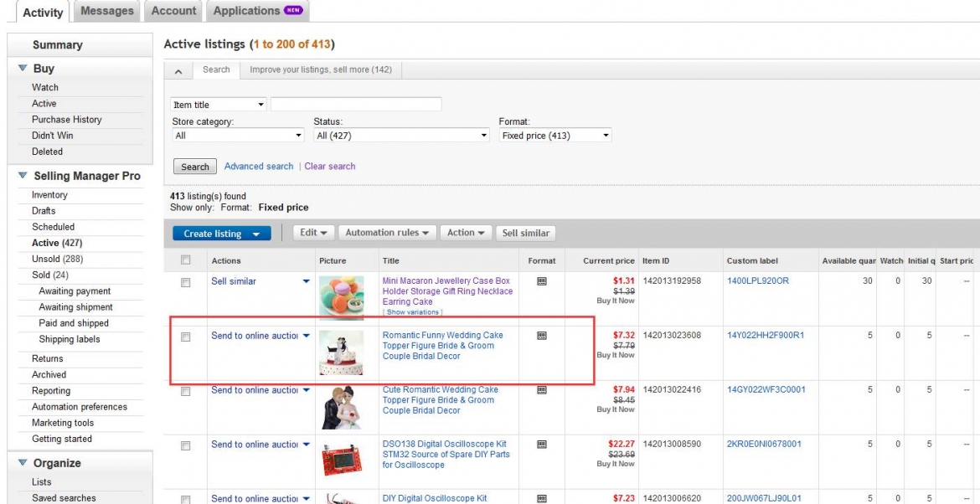980x504 pixels.
Task: Open the Format Fixed price dropdown
Action: pos(555,136)
